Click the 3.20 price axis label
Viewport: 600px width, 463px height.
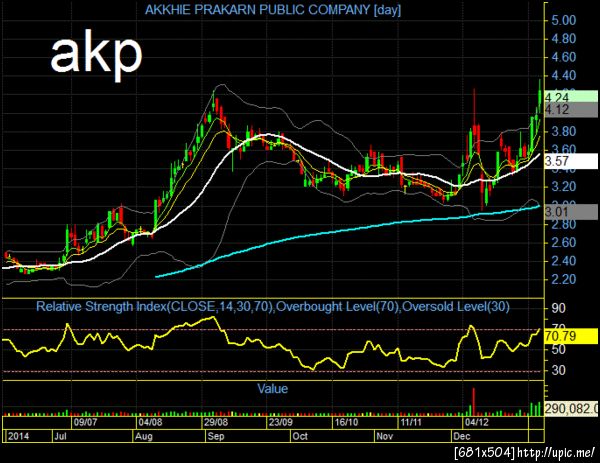click(563, 186)
